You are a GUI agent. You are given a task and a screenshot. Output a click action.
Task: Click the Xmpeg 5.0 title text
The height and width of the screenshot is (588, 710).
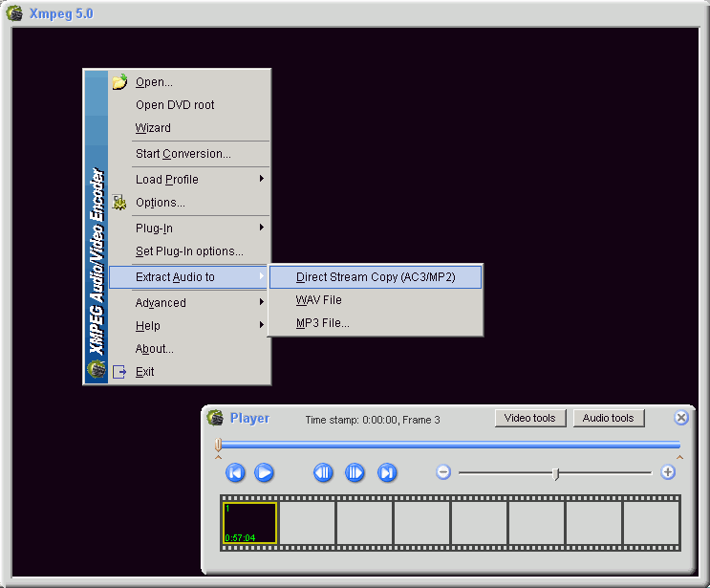(x=61, y=13)
